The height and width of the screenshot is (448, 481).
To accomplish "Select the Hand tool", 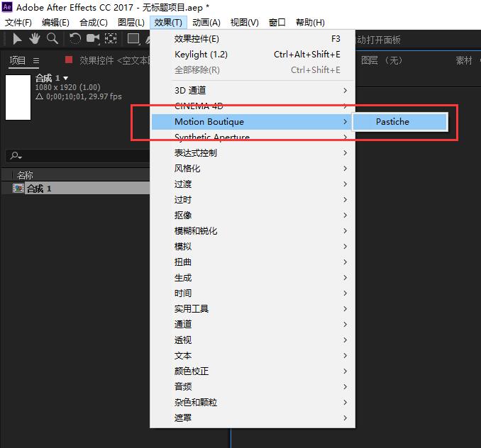I will point(34,38).
